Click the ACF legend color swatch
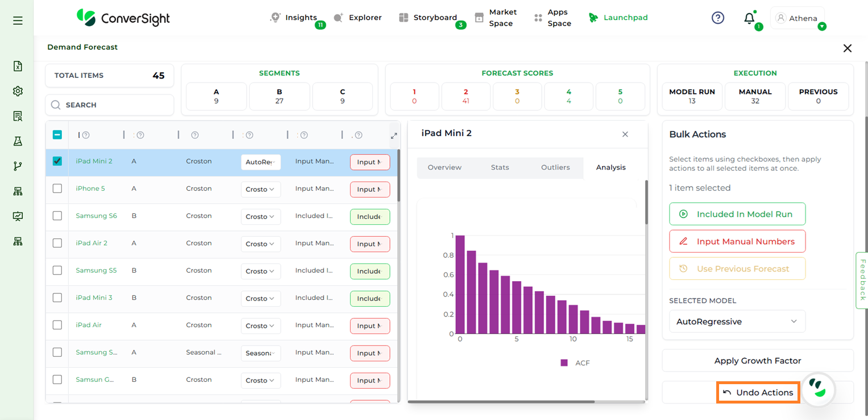 click(564, 363)
